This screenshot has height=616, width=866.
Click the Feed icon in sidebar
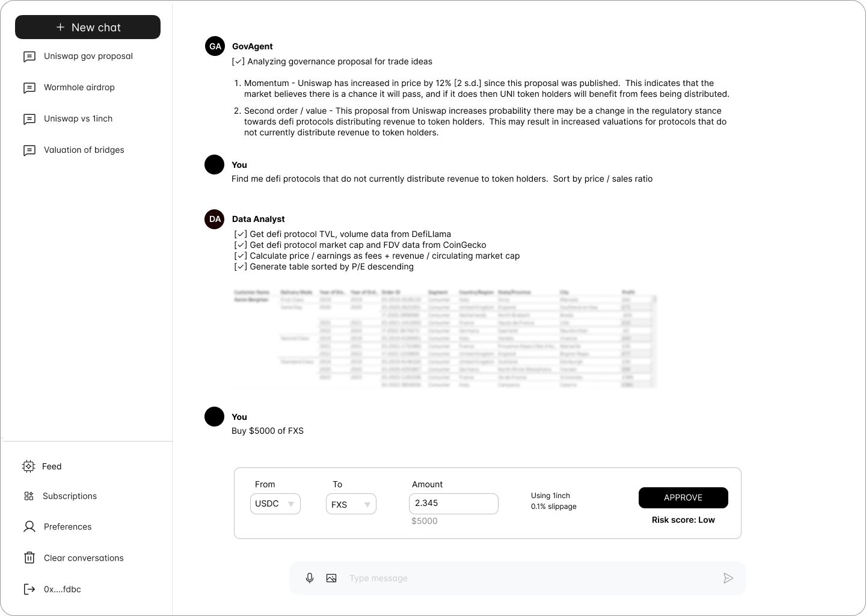(29, 466)
